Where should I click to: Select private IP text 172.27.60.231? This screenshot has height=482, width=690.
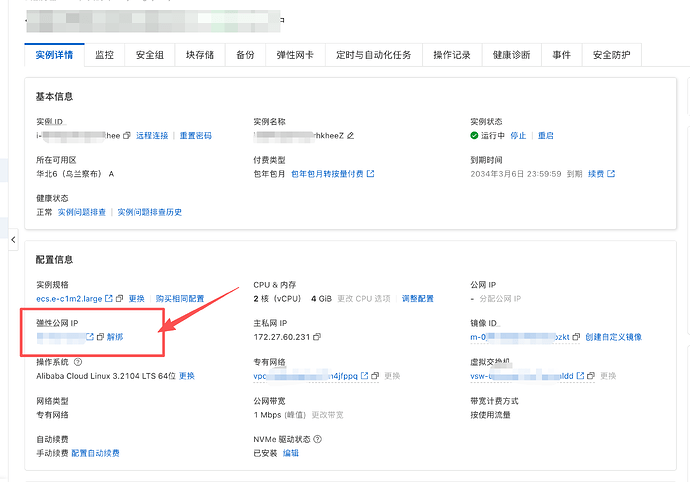[x=282, y=337]
